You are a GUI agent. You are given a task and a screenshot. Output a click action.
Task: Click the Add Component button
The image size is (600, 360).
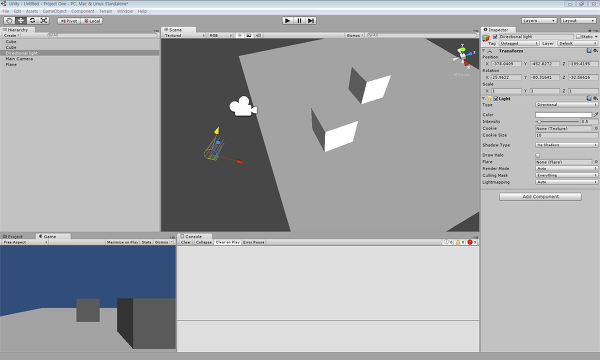tap(540, 196)
